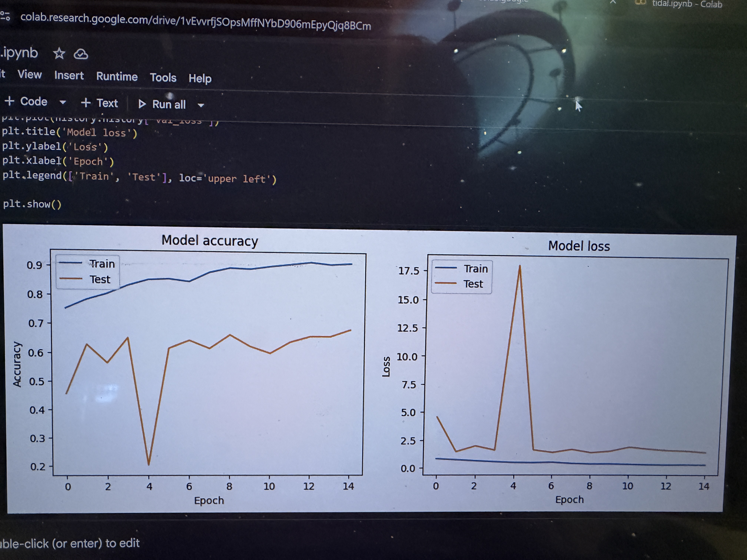Click the .ipynb notebook title to rename
Viewport: 747px width, 560px height.
tap(19, 53)
